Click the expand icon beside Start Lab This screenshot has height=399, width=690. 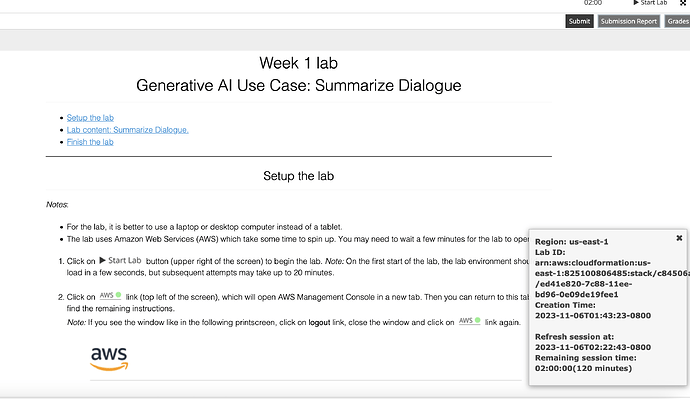click(683, 3)
